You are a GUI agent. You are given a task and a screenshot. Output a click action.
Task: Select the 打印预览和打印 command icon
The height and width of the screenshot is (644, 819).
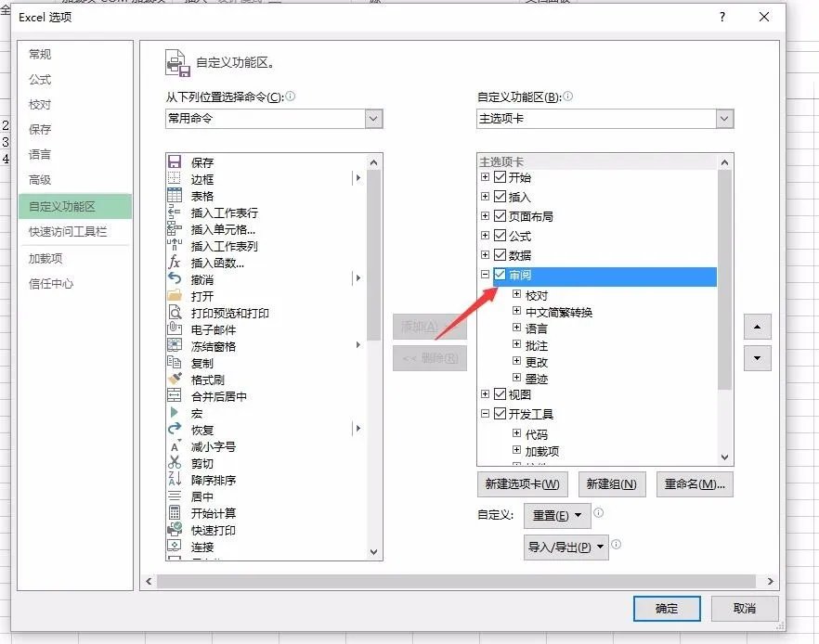(x=176, y=313)
